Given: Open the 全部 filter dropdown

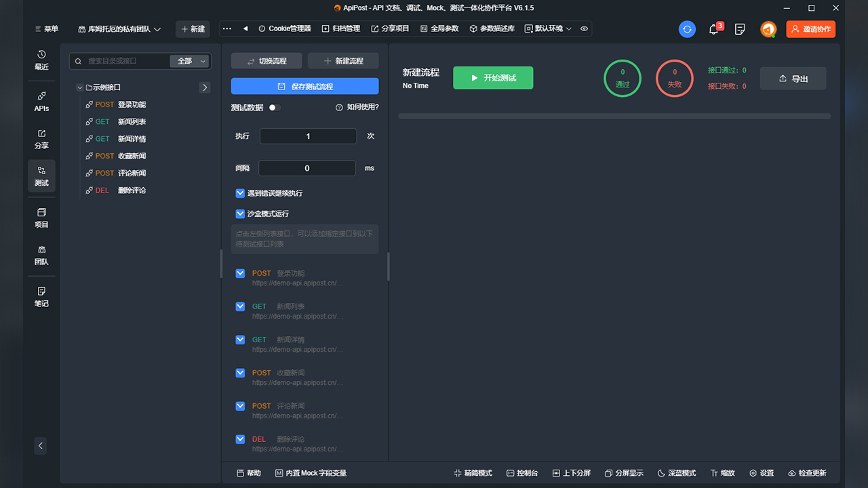Looking at the screenshot, I should 189,60.
